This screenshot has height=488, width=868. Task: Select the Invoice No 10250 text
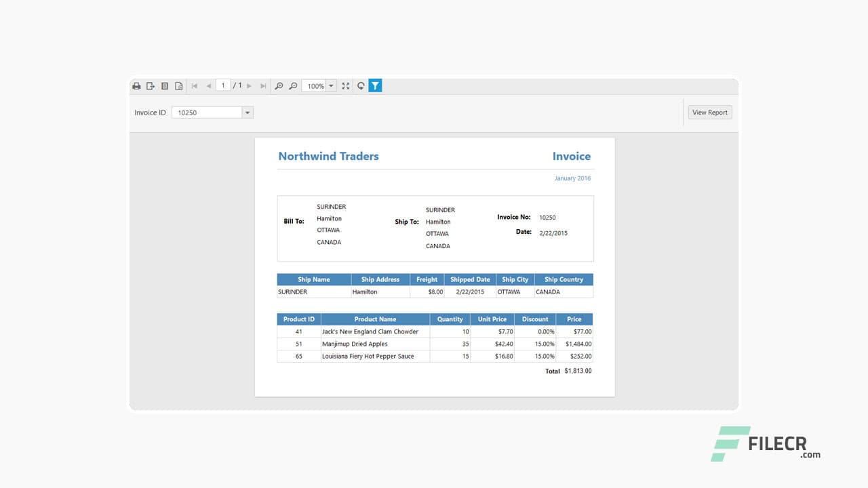pos(547,217)
